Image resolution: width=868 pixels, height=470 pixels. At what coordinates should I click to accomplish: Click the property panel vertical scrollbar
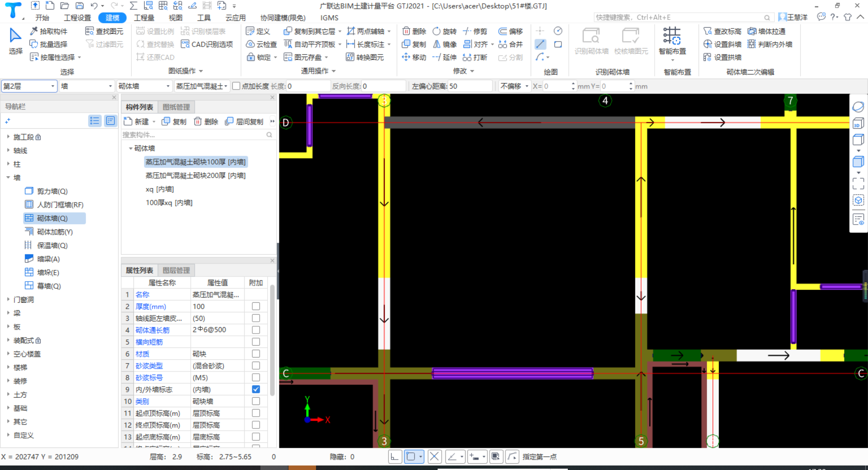tap(272, 341)
